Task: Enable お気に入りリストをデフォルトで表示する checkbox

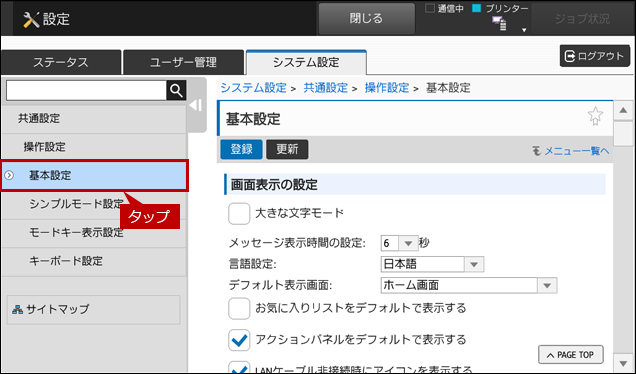Action: 239,308
